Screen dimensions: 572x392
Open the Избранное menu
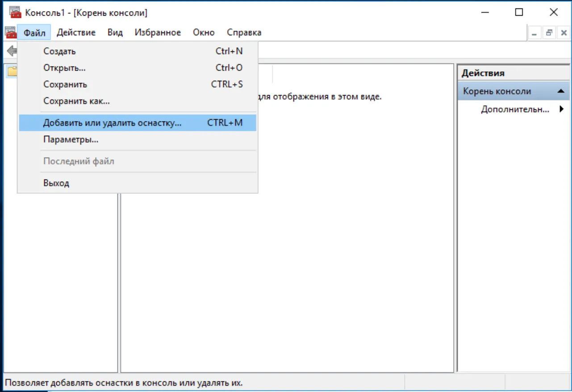tap(158, 33)
